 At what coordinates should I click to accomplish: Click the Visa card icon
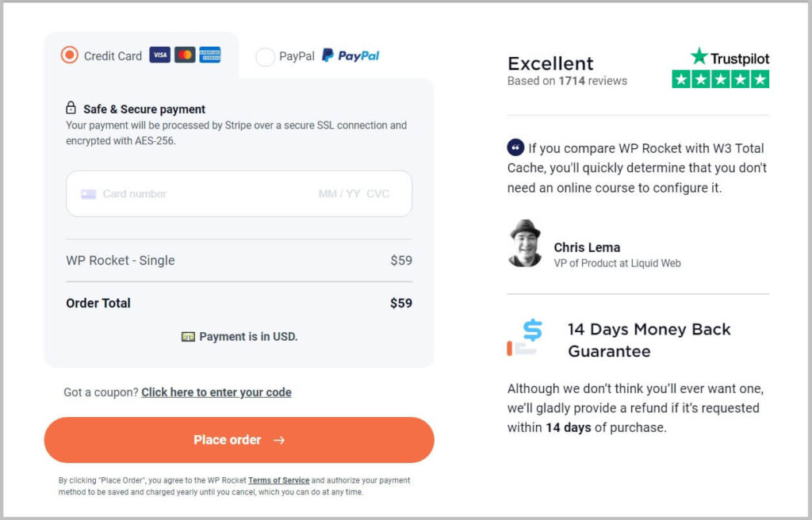[159, 55]
